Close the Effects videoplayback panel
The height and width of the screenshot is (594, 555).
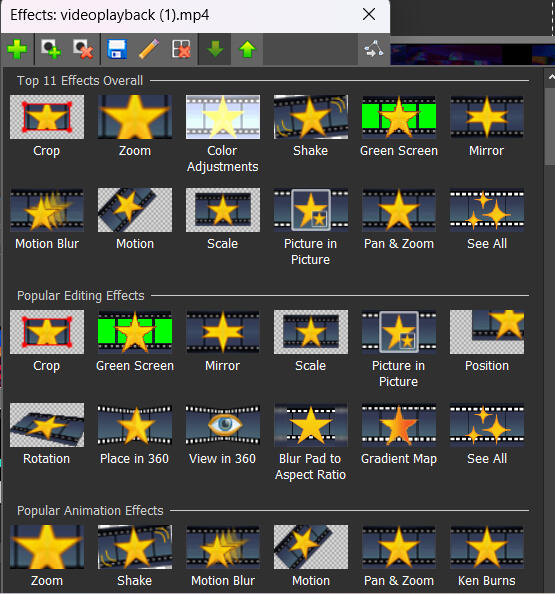369,15
